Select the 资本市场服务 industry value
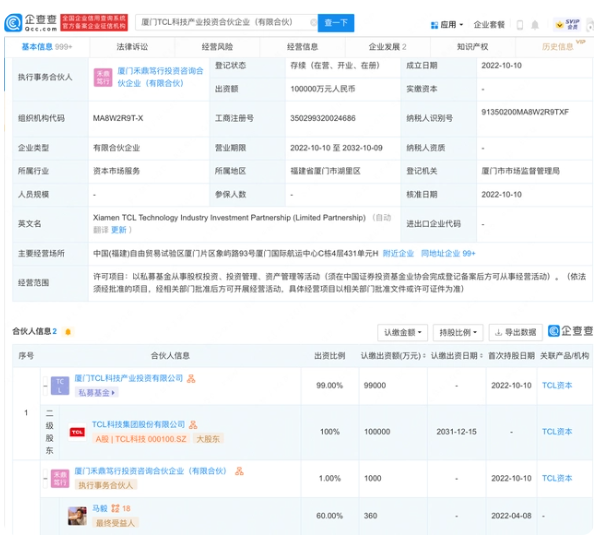The image size is (601, 541). click(x=117, y=171)
